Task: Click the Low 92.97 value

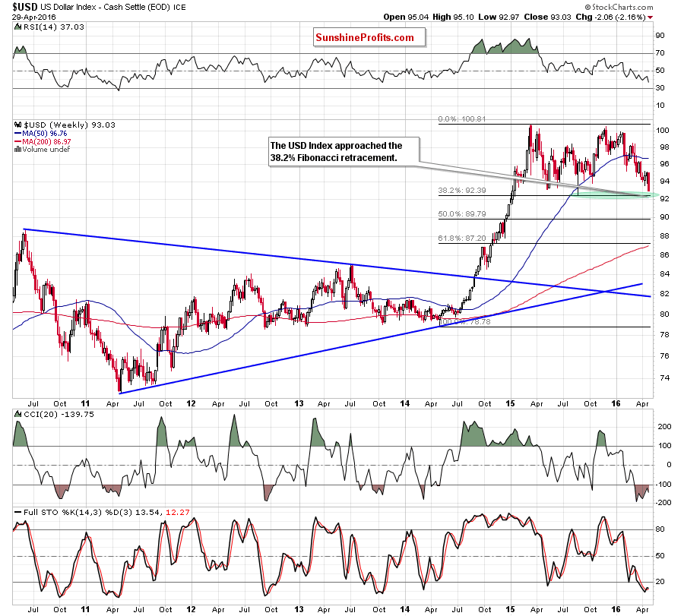Action: 499,17
